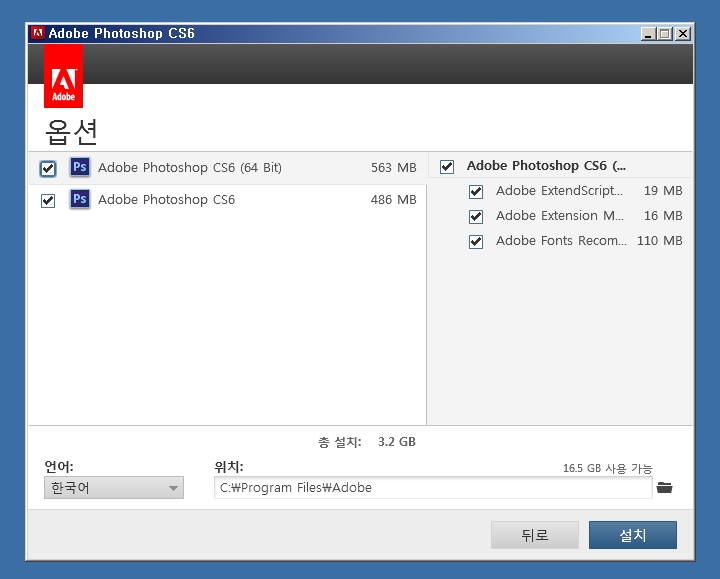Screen dimensions: 720x579
Task: Close the Adobe Photoshop CS6 installer window
Action: 683,34
